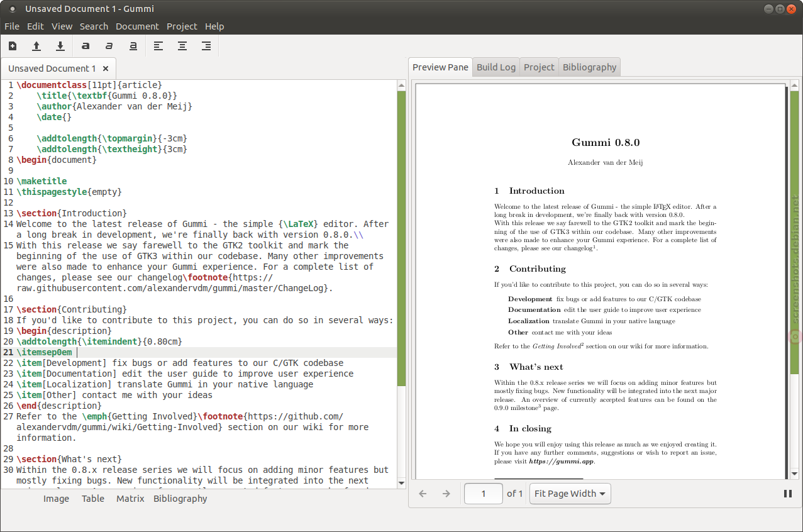The image size is (803, 532).
Task: Open the Document menu
Action: (137, 26)
